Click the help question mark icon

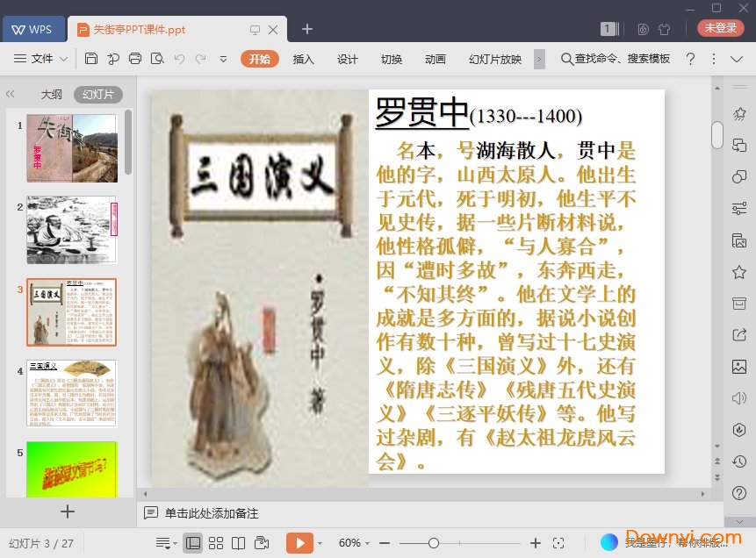690,59
